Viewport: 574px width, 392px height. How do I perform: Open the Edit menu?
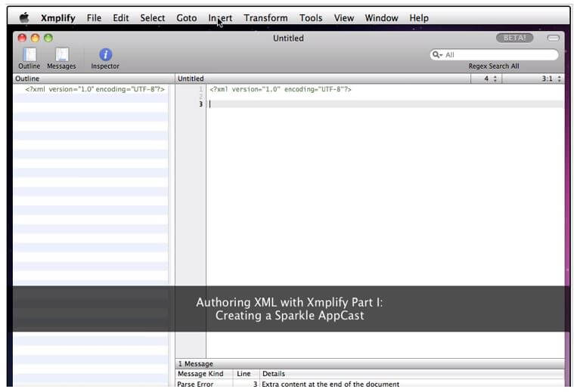point(121,18)
